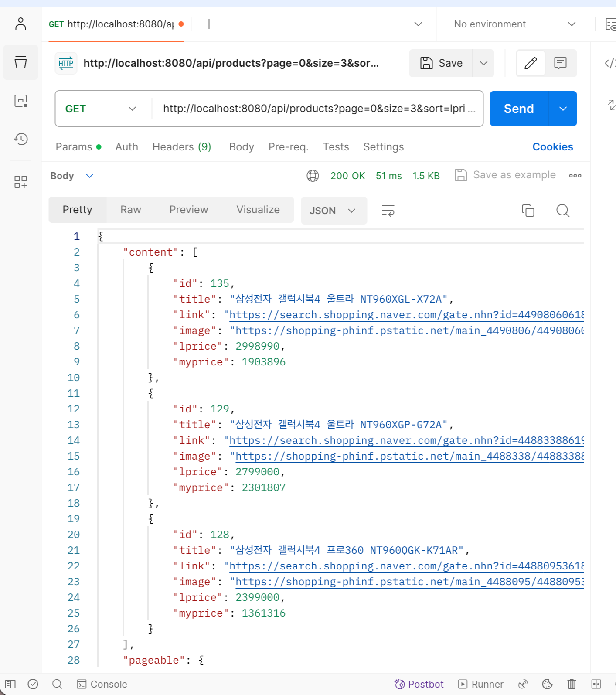This screenshot has height=695, width=616.
Task: Switch to the Tests tab
Action: click(x=336, y=147)
